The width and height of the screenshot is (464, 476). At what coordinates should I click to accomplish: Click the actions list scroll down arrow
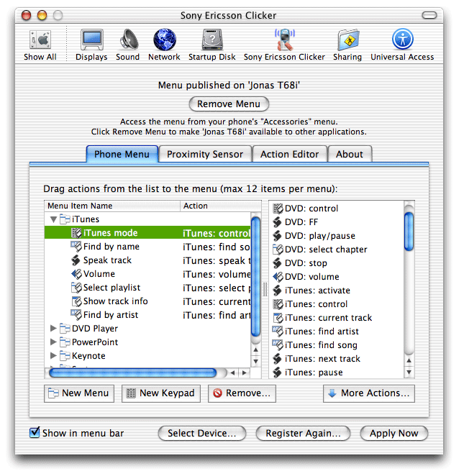coord(409,372)
